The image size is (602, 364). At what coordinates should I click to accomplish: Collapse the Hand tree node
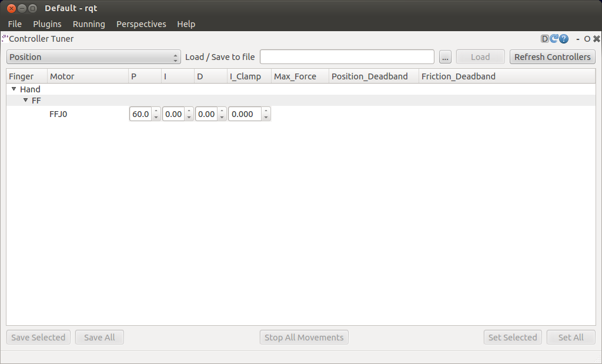[x=14, y=89]
